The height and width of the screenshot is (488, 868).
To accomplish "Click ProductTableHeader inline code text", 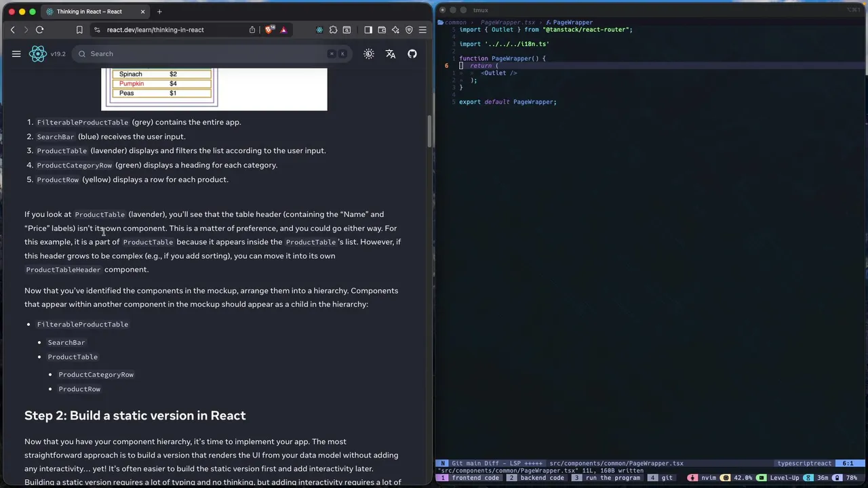I will (63, 270).
